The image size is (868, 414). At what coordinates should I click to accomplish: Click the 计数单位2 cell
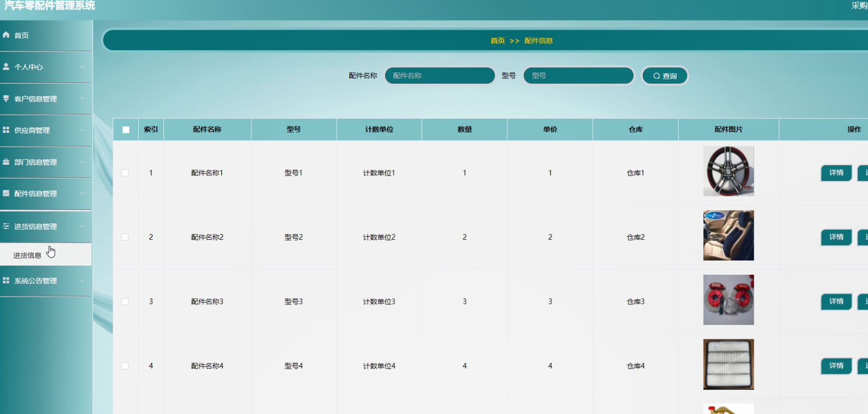[379, 237]
